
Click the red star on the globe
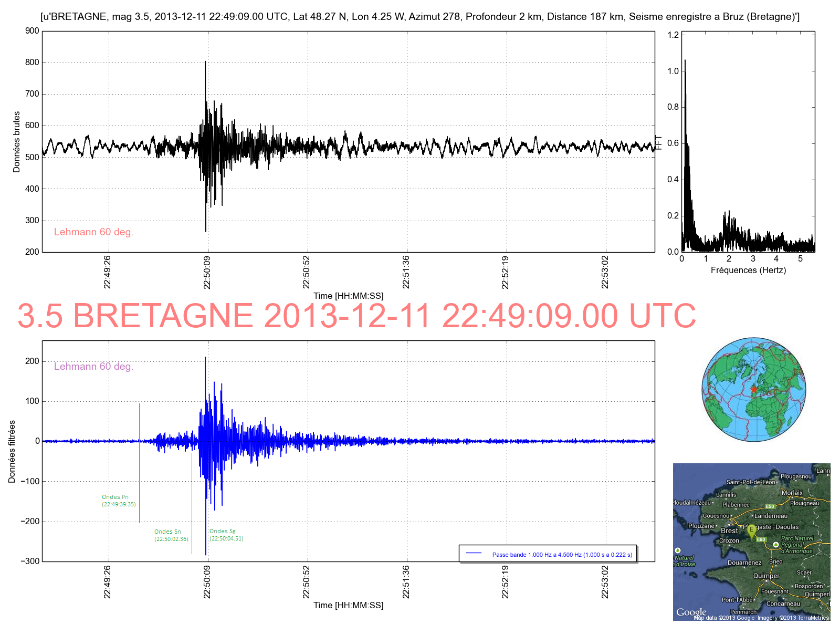coord(754,389)
